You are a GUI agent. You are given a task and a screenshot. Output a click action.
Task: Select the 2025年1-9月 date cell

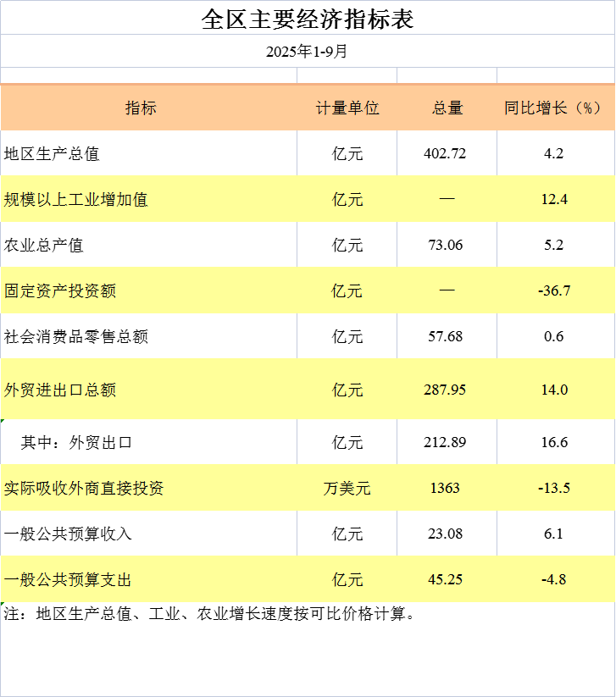pos(308,52)
